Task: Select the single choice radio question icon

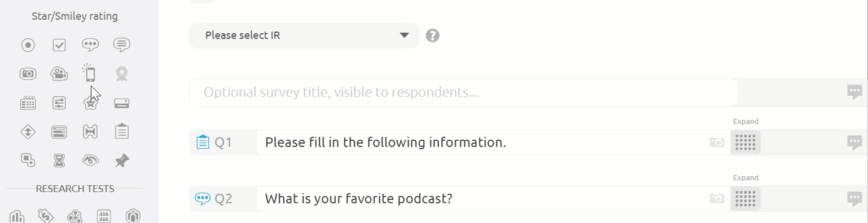Action: point(28,45)
